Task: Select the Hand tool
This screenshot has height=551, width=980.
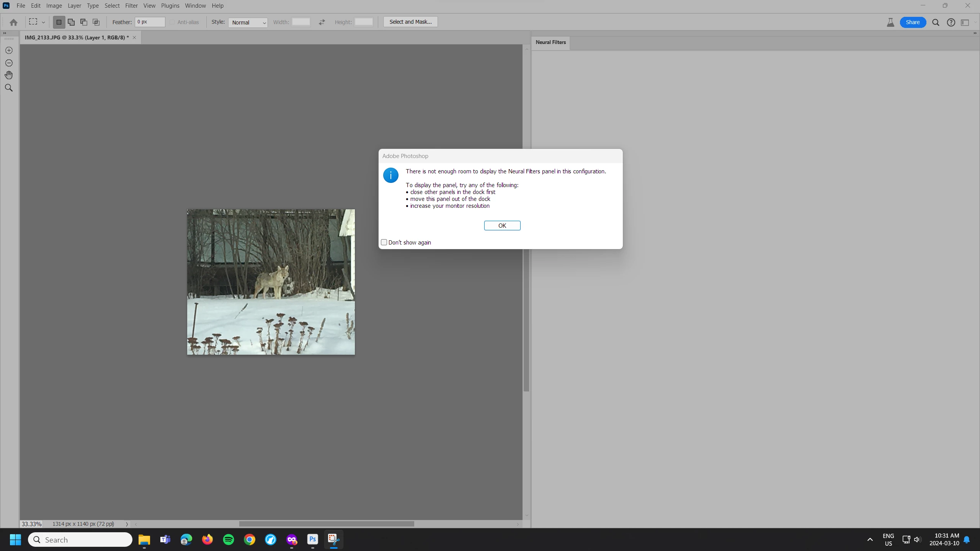Action: [x=9, y=75]
